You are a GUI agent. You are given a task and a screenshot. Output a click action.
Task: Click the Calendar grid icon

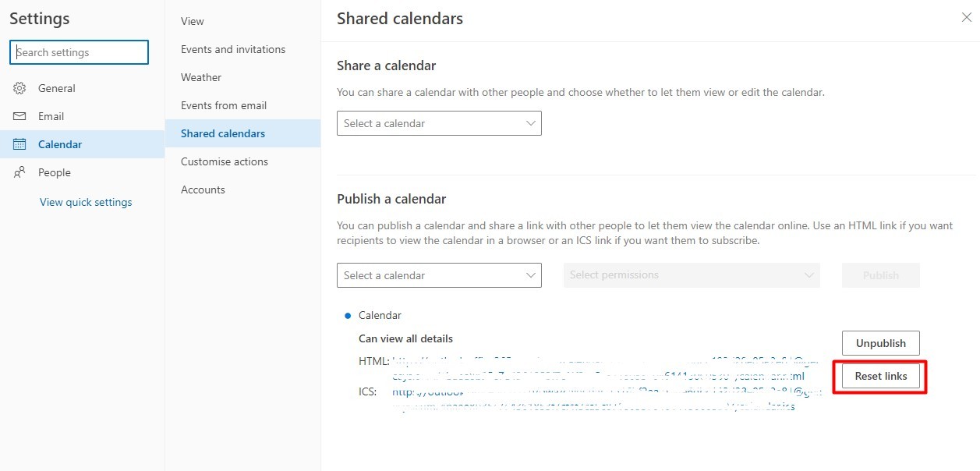(x=20, y=144)
